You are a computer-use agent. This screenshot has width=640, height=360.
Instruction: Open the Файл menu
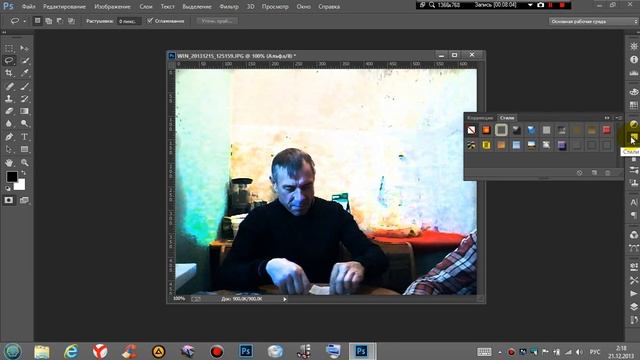point(29,7)
